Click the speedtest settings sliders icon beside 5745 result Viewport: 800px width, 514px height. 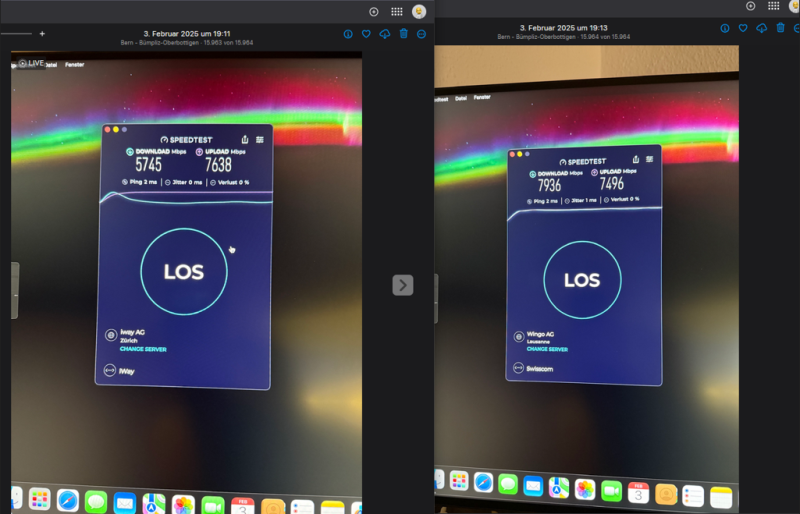click(260, 140)
